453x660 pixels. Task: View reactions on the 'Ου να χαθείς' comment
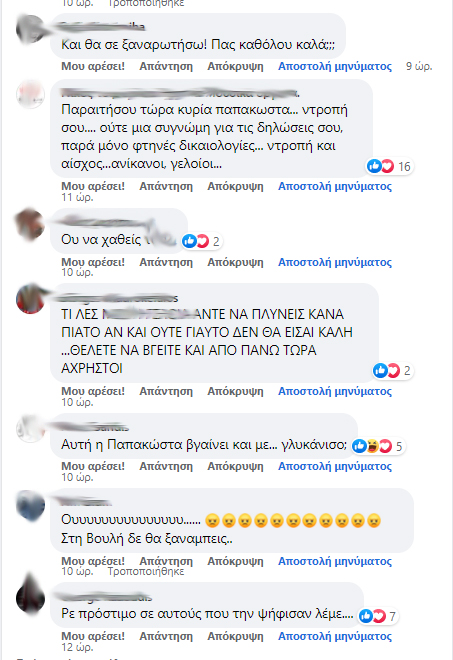[x=201, y=241]
